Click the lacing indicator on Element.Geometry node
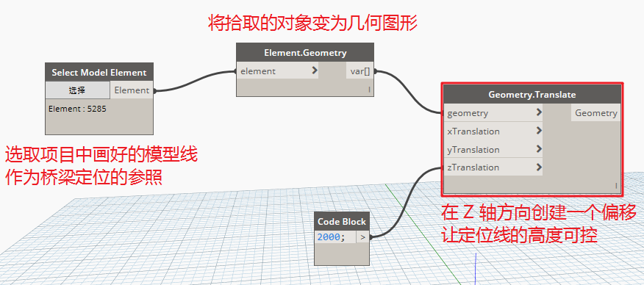This screenshot has width=644, height=285. [369, 89]
